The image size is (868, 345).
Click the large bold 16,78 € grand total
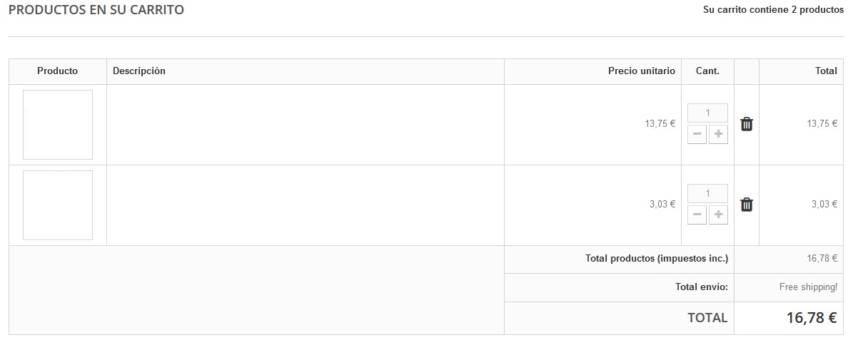coord(812,318)
